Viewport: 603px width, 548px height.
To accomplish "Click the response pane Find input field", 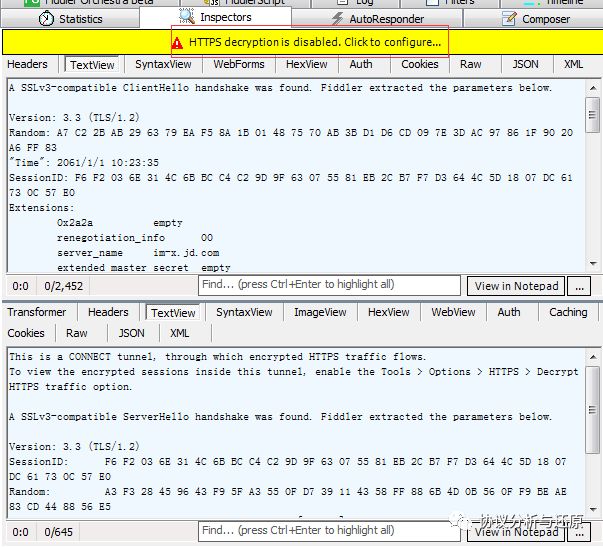I will [x=329, y=531].
